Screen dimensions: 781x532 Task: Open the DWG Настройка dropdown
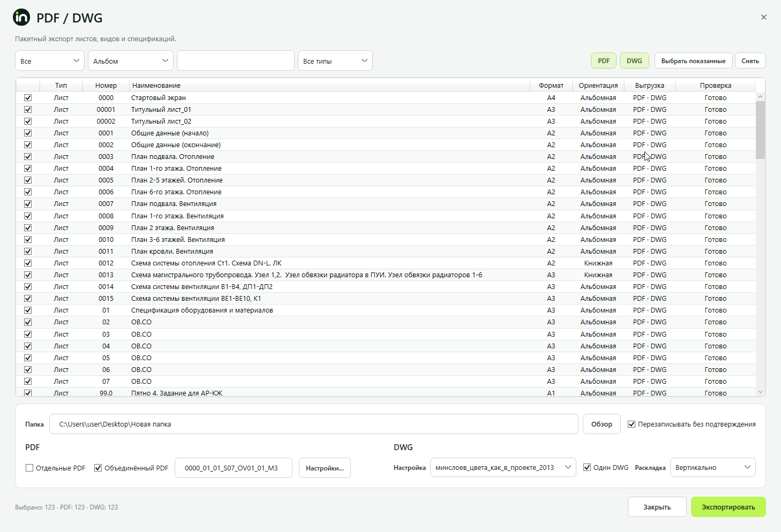503,467
